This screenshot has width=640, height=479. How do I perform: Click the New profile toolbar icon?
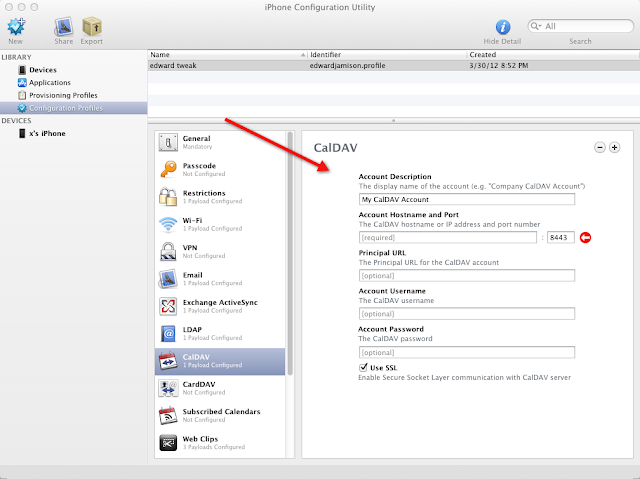[x=16, y=27]
